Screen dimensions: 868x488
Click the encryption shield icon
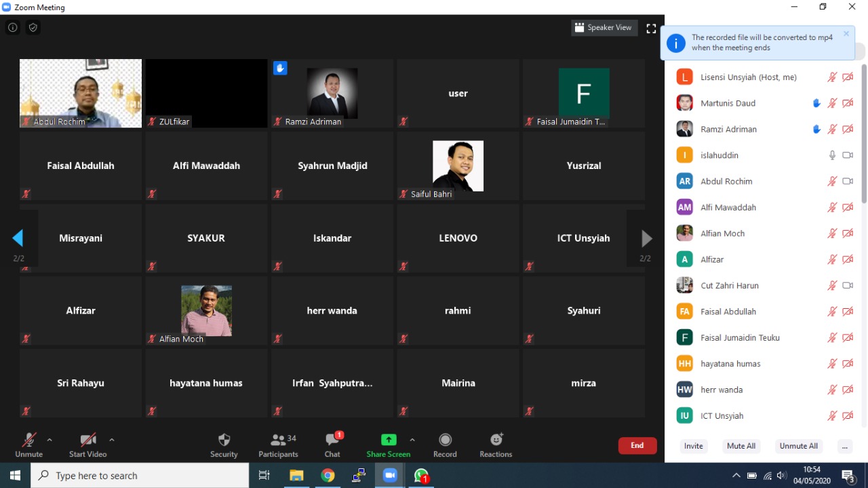(33, 28)
